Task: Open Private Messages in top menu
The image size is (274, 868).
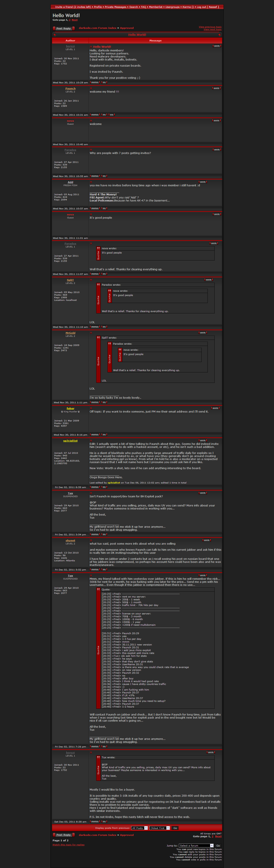Action: (115, 7)
